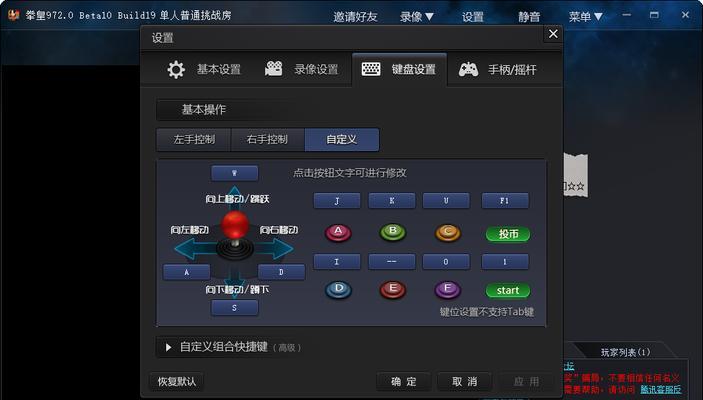Select the 左手控制 preset

[x=194, y=139]
